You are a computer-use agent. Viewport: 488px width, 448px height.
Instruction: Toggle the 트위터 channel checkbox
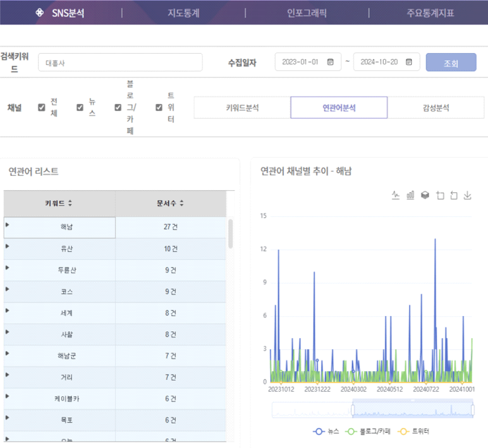tap(159, 107)
